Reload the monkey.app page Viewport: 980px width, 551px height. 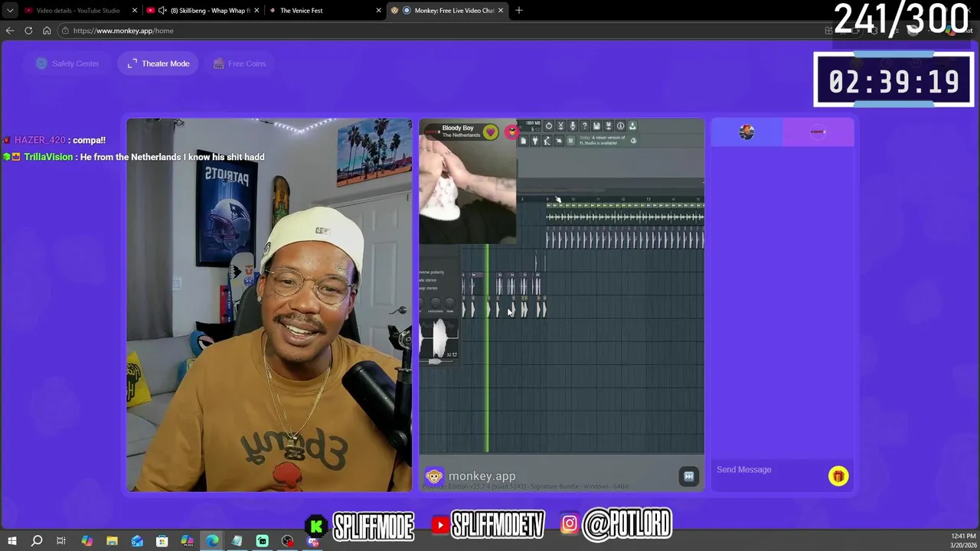(x=28, y=31)
